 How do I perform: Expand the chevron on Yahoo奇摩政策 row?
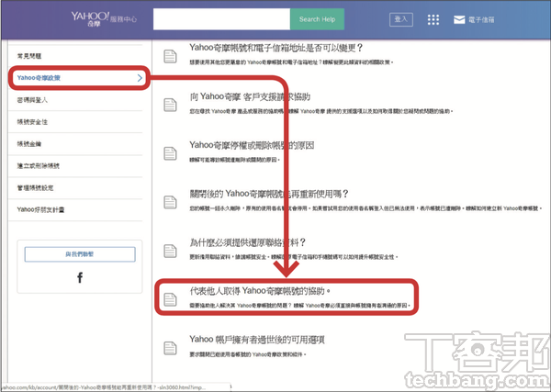140,78
